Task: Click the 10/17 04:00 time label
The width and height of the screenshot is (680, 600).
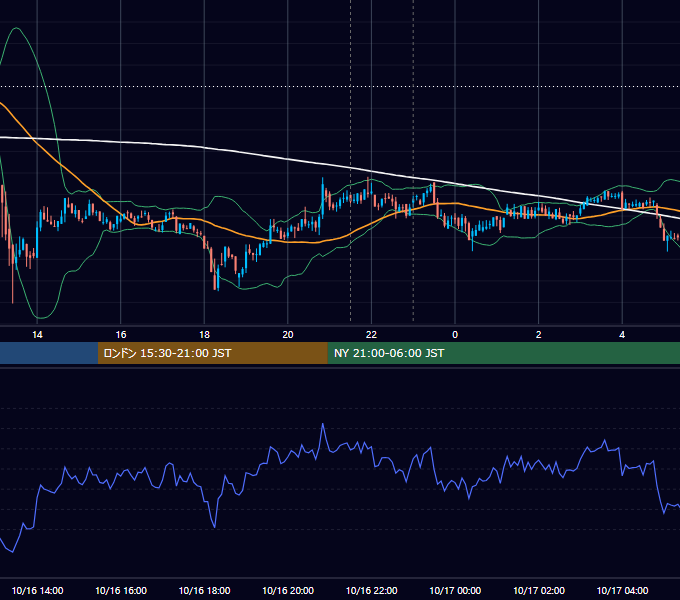Action: click(622, 590)
